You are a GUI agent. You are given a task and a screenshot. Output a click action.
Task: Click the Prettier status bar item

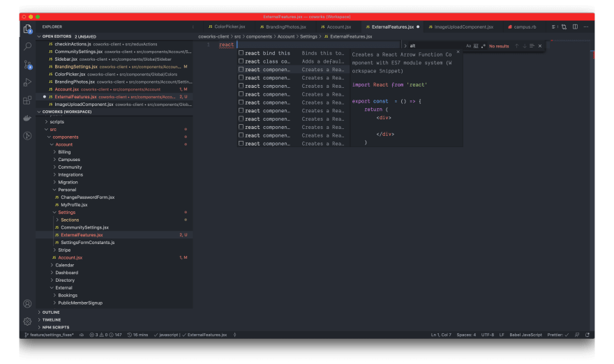[558, 335]
